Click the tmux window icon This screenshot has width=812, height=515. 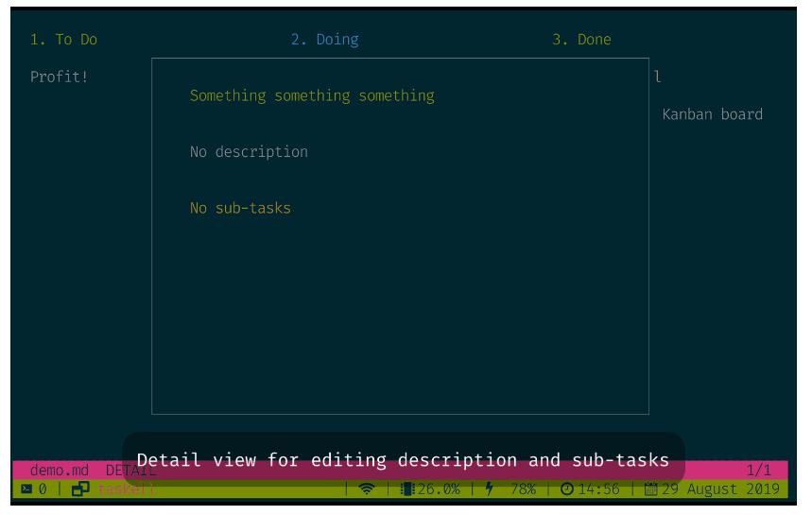point(80,489)
